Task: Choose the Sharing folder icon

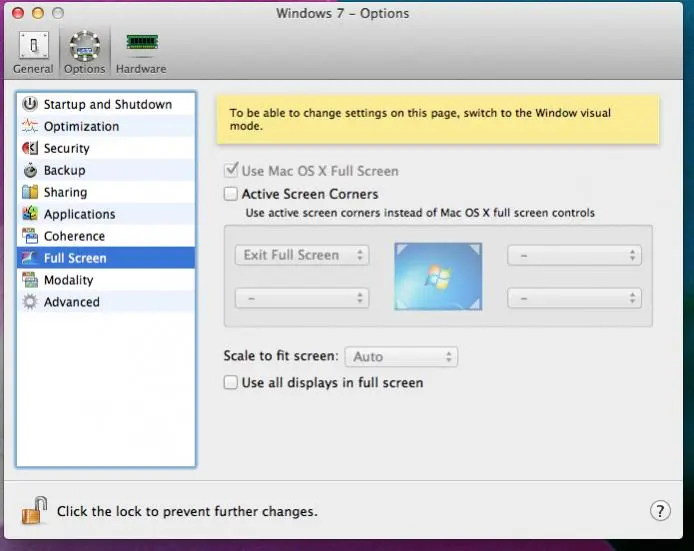Action: (x=30, y=192)
